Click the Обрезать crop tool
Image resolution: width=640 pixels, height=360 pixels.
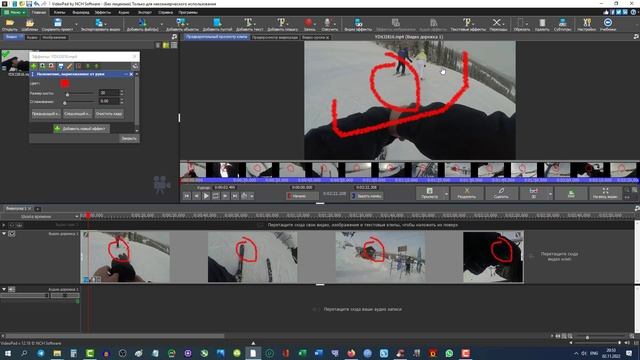[x=521, y=24]
